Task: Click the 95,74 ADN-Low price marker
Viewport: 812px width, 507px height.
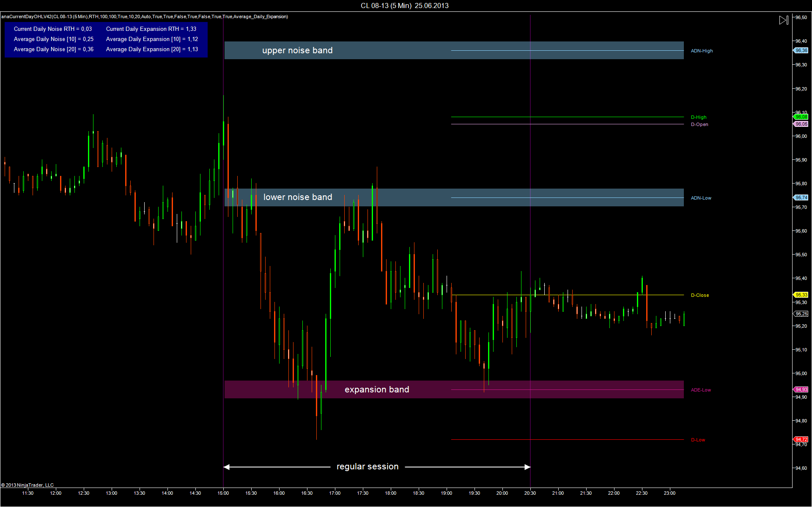Action: 801,197
